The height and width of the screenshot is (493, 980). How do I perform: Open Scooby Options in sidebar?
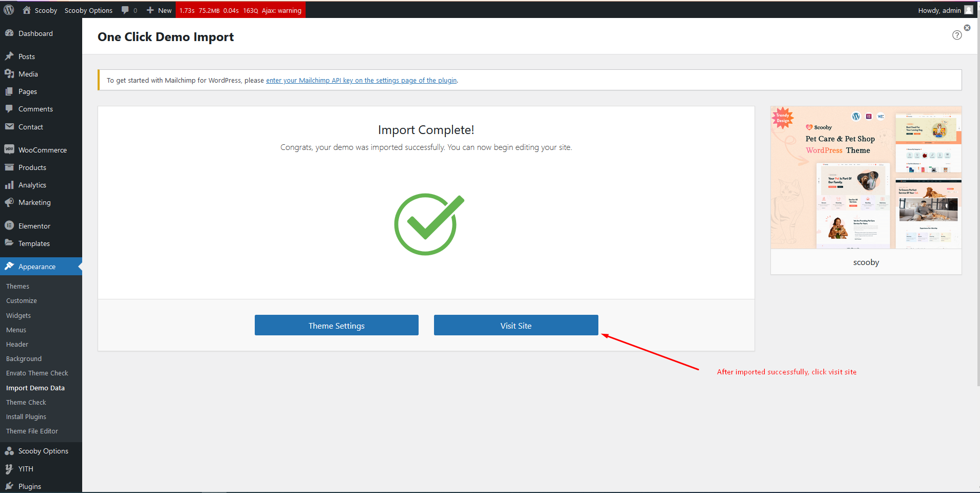[x=41, y=451]
